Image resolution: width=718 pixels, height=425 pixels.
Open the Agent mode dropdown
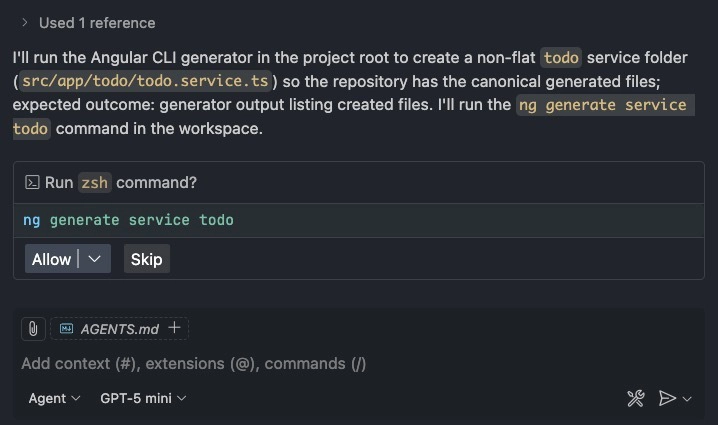(x=54, y=398)
